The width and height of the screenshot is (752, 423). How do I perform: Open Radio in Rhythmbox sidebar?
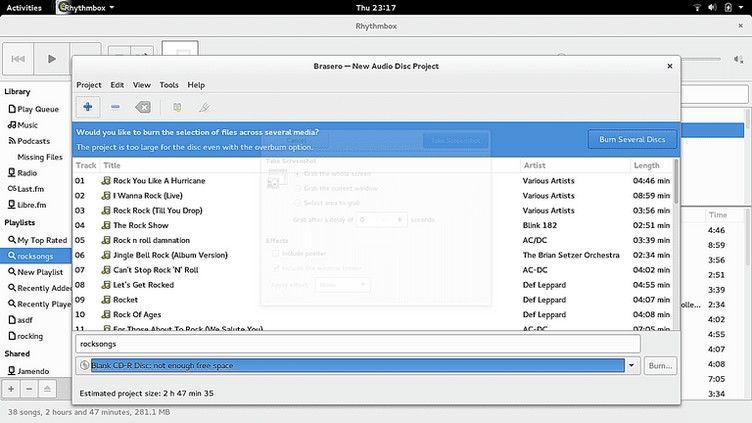pos(27,173)
